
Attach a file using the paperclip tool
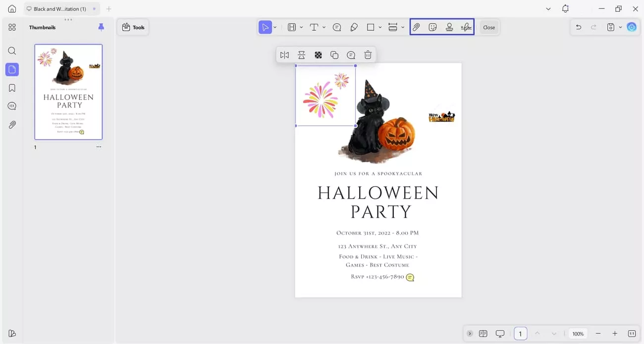pos(416,27)
